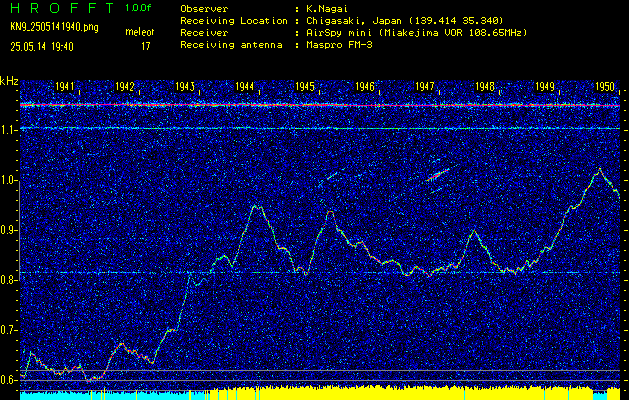Image resolution: width=629 pixels, height=400 pixels.
Task: Click the faint meteor echo streak near 1945
Action: click(332, 175)
